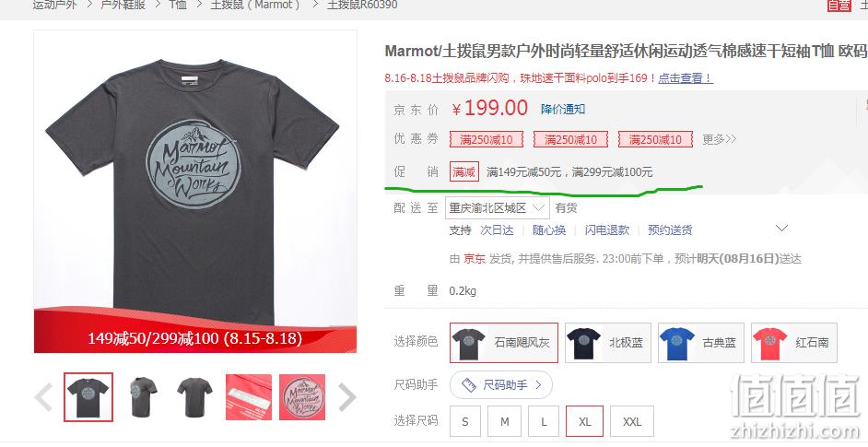Click the next thumbnails right arrow
This screenshot has height=447, width=868.
pos(347,396)
